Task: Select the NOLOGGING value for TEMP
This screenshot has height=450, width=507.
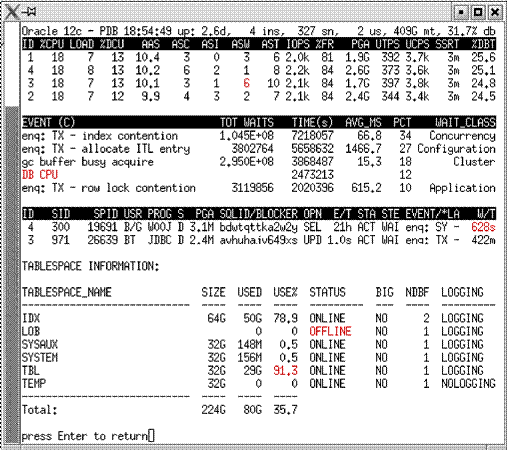Action: pyautogui.click(x=468, y=383)
